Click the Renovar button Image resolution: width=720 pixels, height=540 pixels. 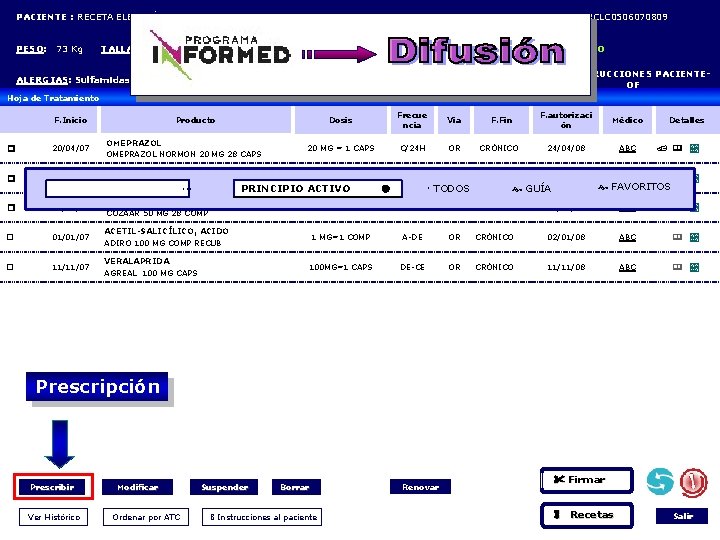pyautogui.click(x=420, y=487)
